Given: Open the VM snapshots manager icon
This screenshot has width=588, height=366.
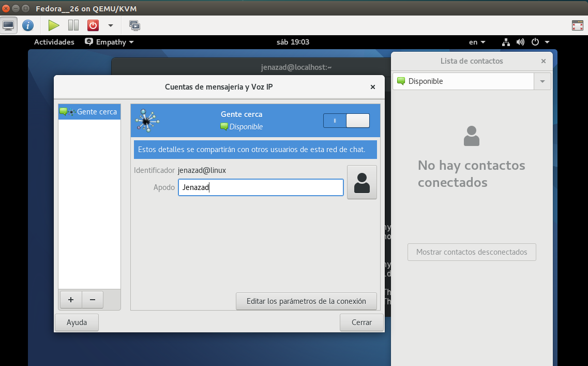Looking at the screenshot, I should pos(134,25).
